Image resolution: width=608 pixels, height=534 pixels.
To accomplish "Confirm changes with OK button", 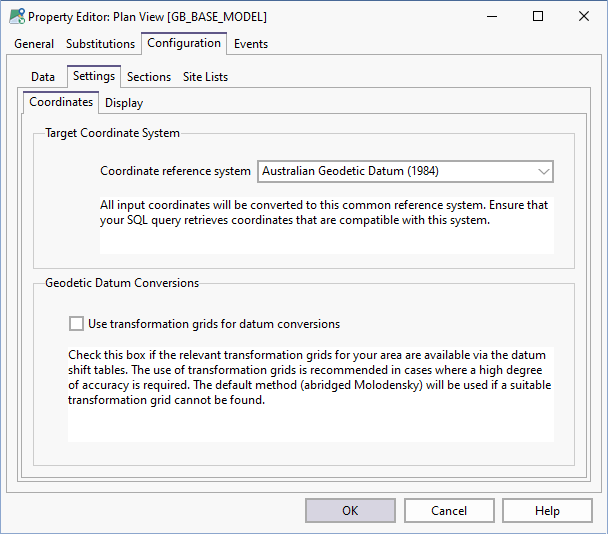I will coord(350,511).
